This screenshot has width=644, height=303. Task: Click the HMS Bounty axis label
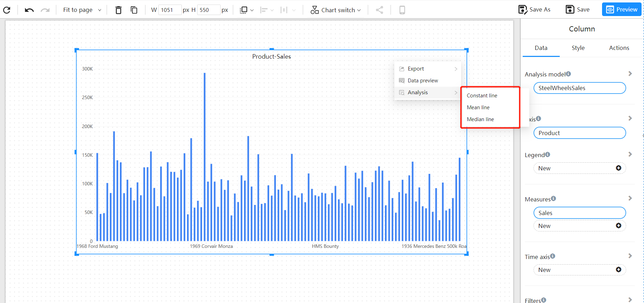tap(325, 246)
